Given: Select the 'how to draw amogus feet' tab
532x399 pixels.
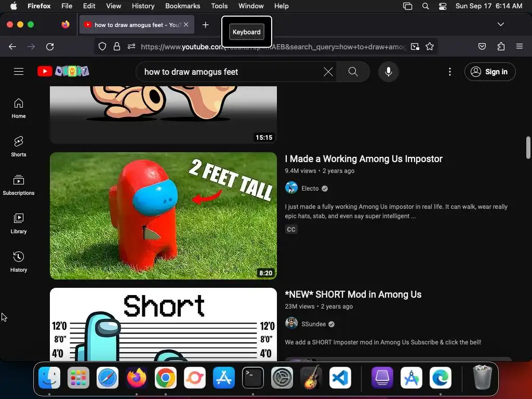Looking at the screenshot, I should (137, 24).
